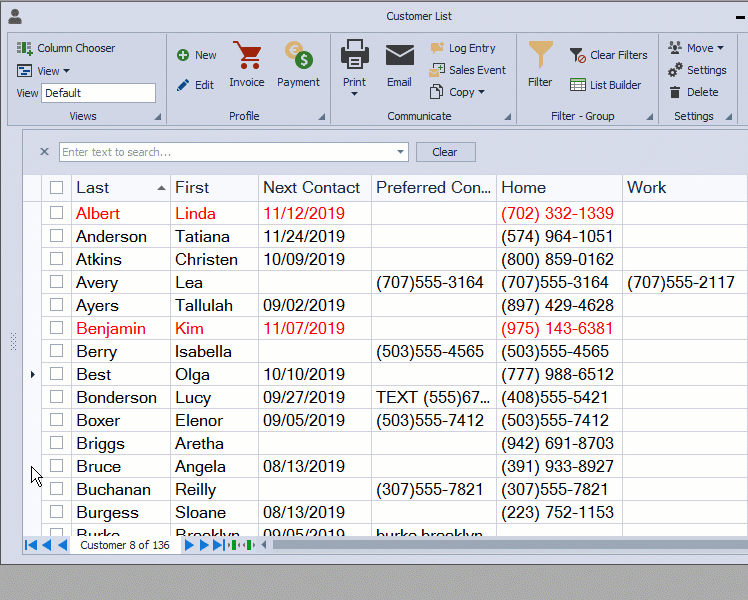Click the Briggs Aretha first name cell
This screenshot has height=600, width=748.
pos(214,443)
